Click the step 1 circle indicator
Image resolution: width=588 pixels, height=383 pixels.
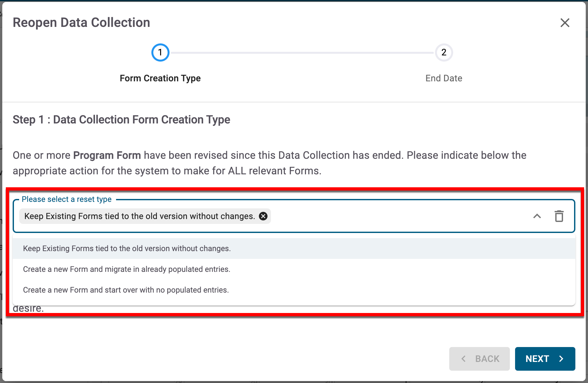click(160, 52)
